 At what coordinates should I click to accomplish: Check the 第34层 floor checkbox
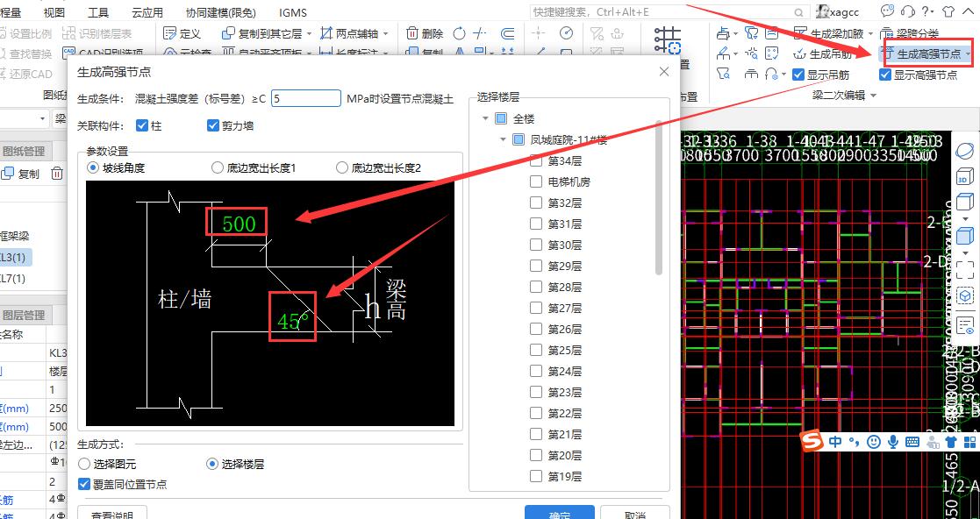click(536, 161)
